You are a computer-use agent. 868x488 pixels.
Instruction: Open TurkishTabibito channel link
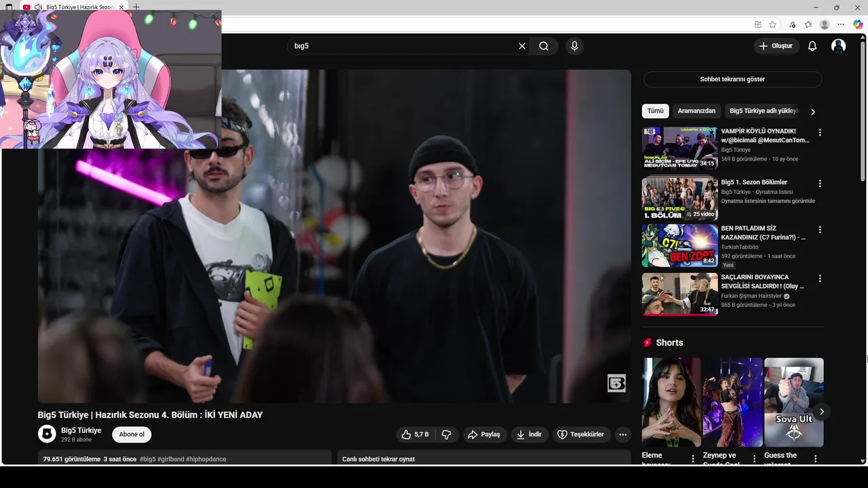740,247
